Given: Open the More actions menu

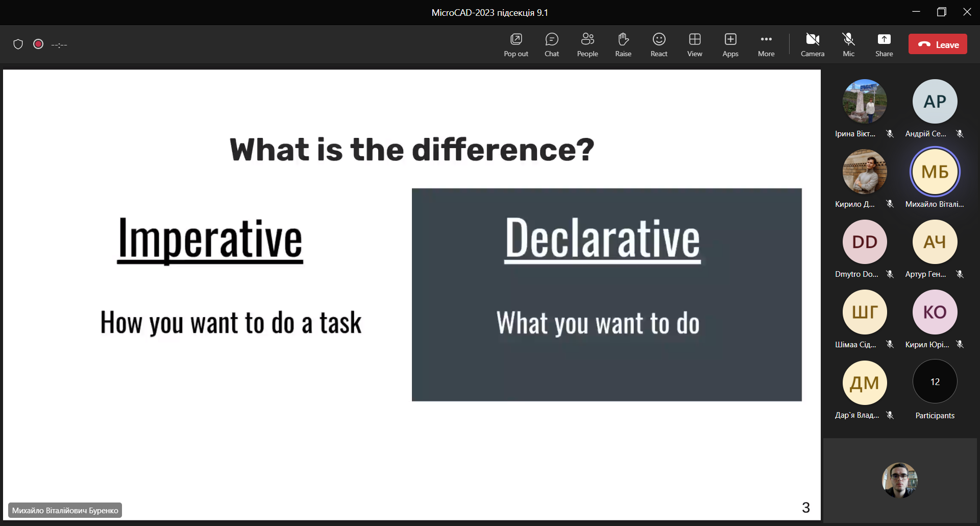Looking at the screenshot, I should 766,44.
